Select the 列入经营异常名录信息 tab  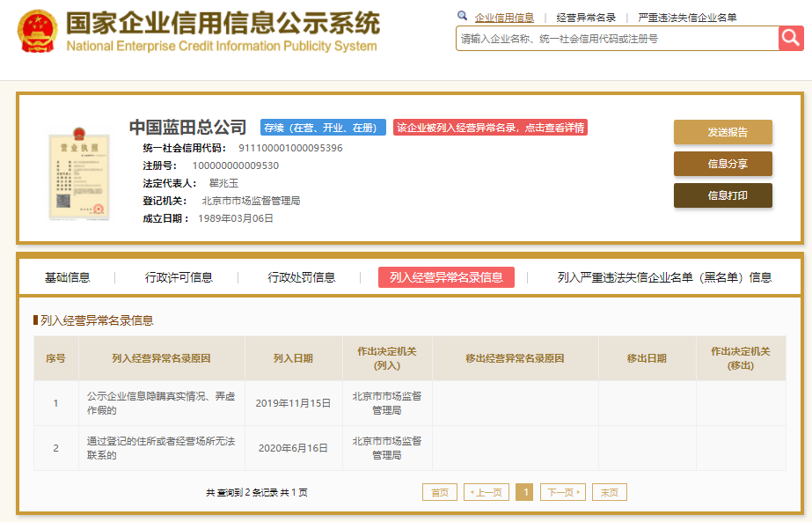pos(446,277)
